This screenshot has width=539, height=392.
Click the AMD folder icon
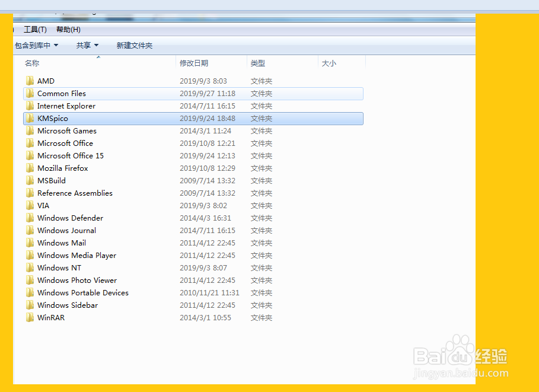[x=30, y=81]
